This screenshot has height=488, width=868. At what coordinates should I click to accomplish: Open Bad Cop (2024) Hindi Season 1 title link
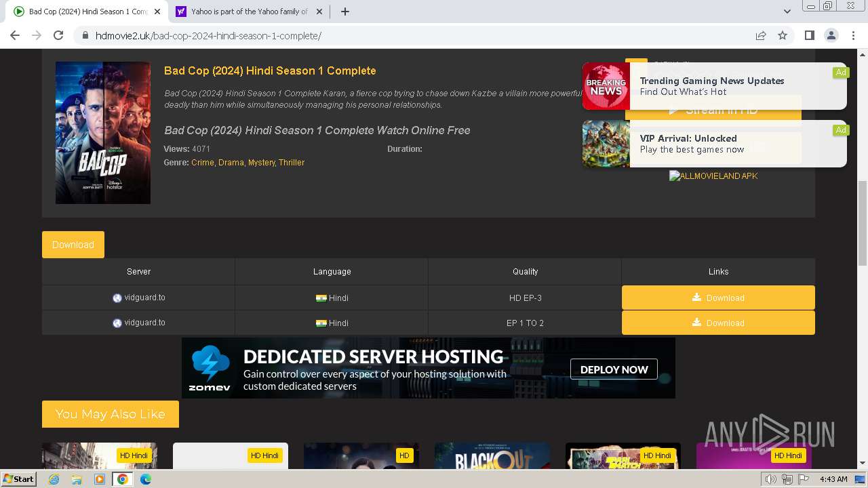click(270, 70)
